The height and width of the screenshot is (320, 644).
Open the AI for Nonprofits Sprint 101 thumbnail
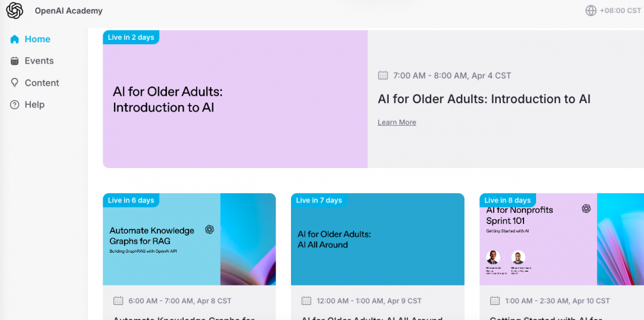click(x=561, y=239)
